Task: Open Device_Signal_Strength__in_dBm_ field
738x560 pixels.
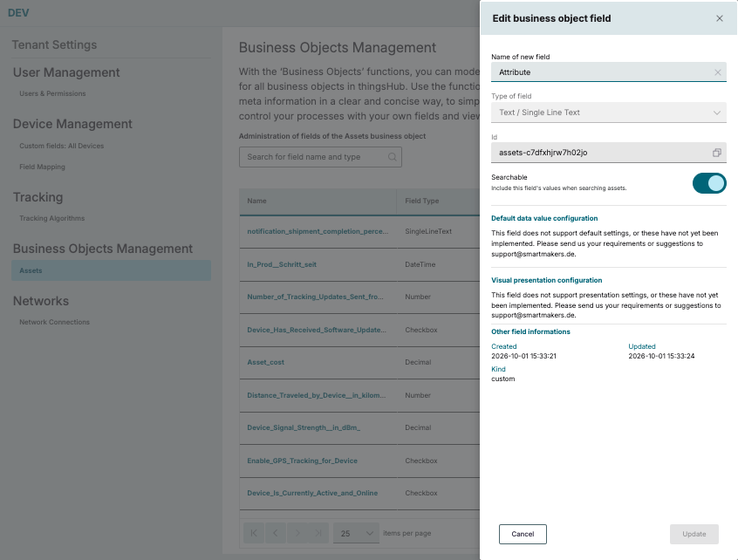Action: point(304,427)
